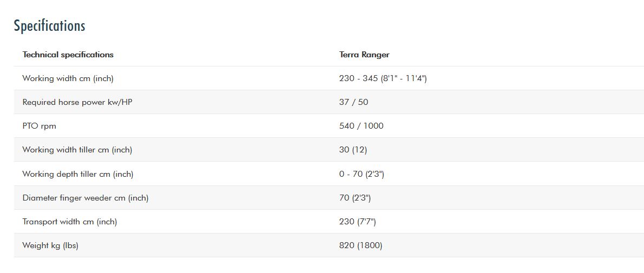Click the Technical specifications column header

(68, 55)
